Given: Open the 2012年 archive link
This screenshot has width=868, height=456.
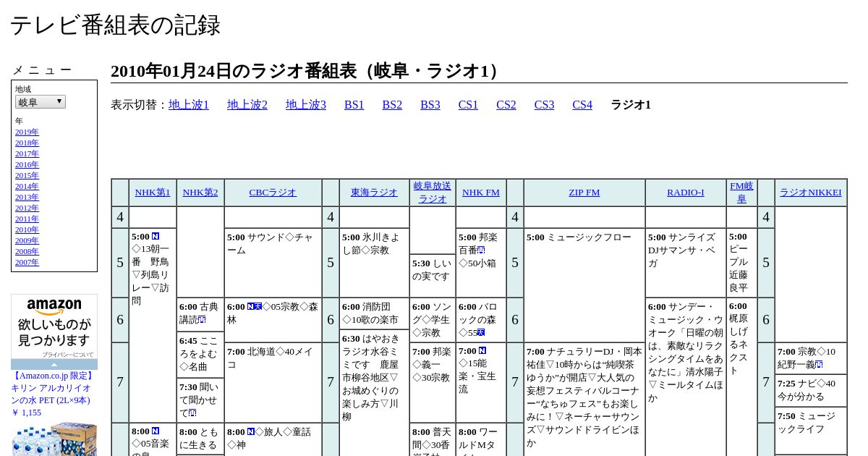Looking at the screenshot, I should [27, 208].
